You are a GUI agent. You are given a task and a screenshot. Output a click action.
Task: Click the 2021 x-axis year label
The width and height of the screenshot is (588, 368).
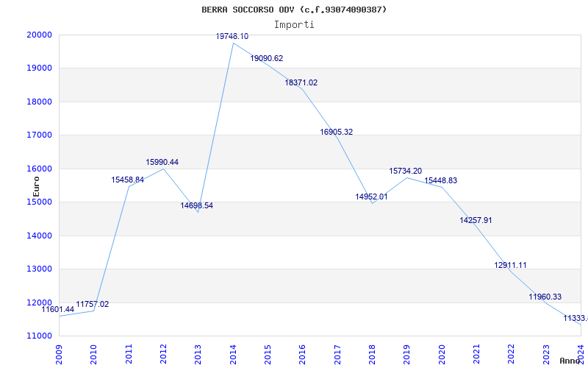pos(476,355)
